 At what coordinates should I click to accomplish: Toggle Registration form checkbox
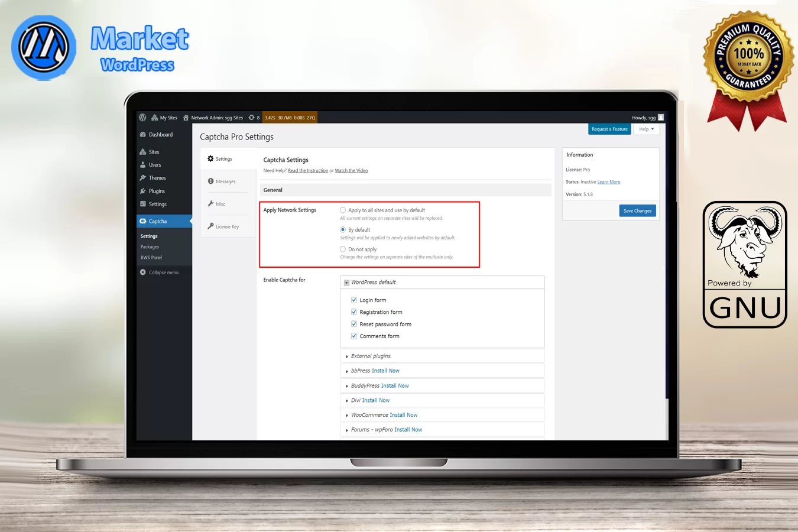(x=354, y=312)
